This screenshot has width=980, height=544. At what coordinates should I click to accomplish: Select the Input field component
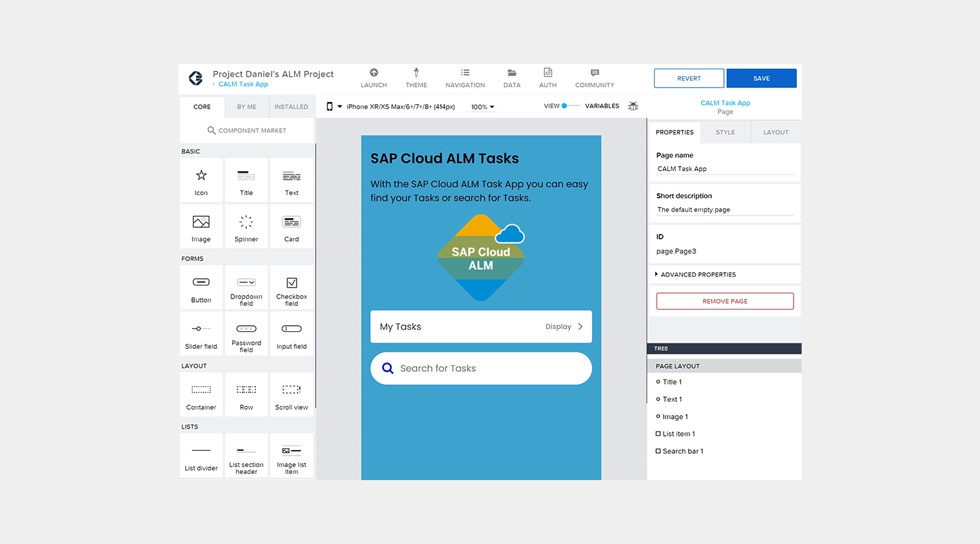[x=291, y=334]
